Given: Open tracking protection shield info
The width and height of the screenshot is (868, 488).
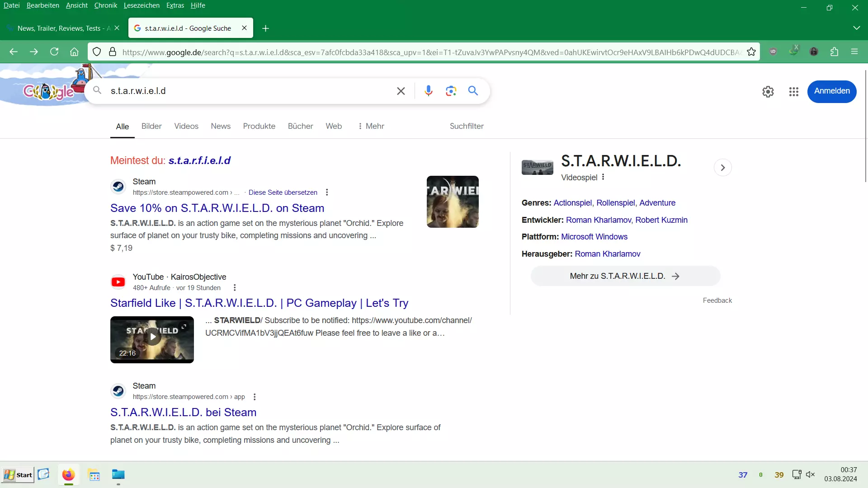Looking at the screenshot, I should (97, 52).
